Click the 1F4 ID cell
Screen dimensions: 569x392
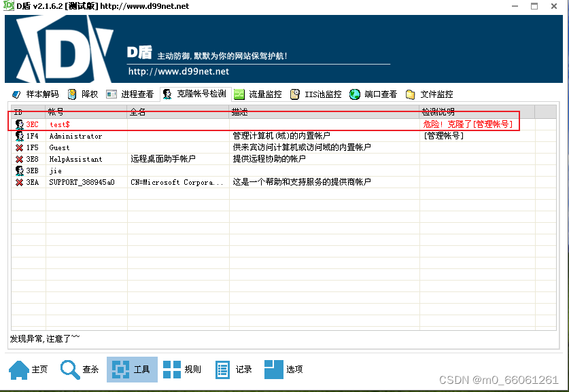32,136
